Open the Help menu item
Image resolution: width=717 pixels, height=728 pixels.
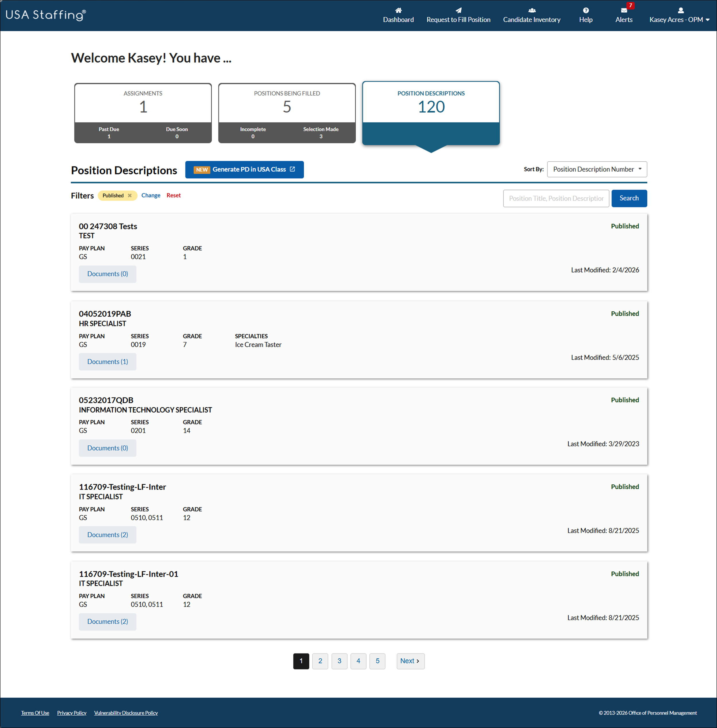point(586,15)
